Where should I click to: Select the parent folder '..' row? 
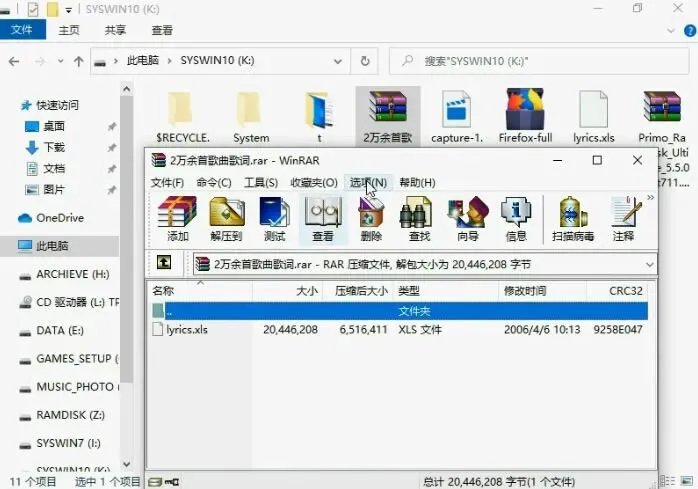tap(399, 311)
